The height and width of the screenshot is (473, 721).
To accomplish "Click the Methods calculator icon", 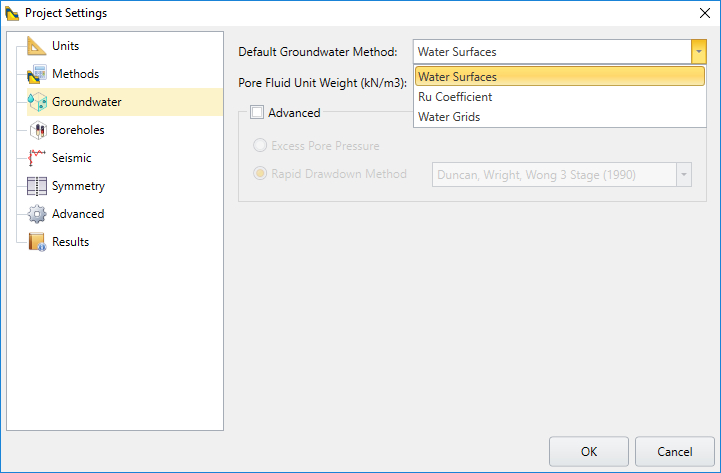I will click(x=36, y=74).
